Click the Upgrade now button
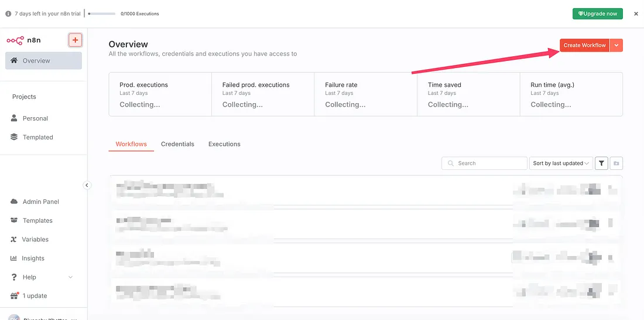Viewport: 644px width, 320px height. [598, 13]
